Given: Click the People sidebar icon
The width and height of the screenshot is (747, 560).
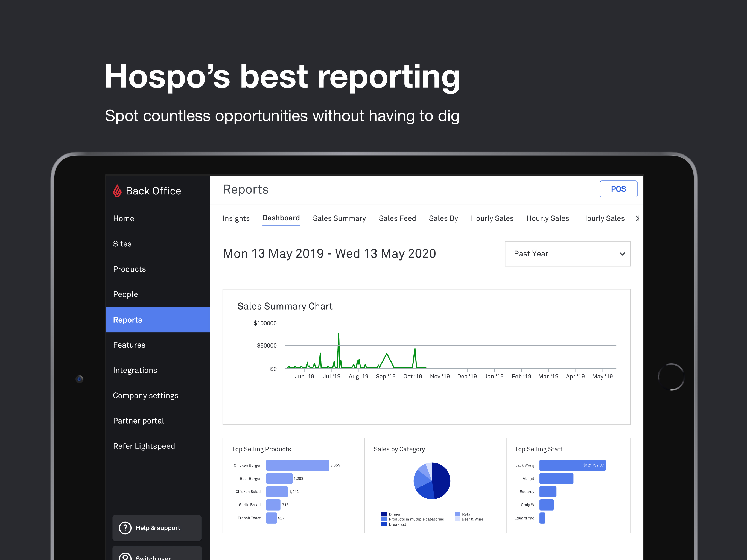Looking at the screenshot, I should (125, 295).
